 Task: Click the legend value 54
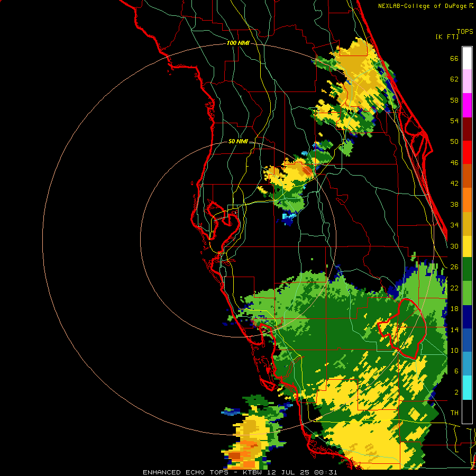[454, 121]
